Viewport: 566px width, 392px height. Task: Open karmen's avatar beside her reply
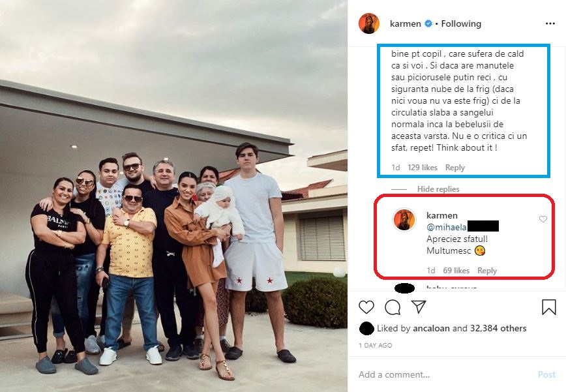404,220
